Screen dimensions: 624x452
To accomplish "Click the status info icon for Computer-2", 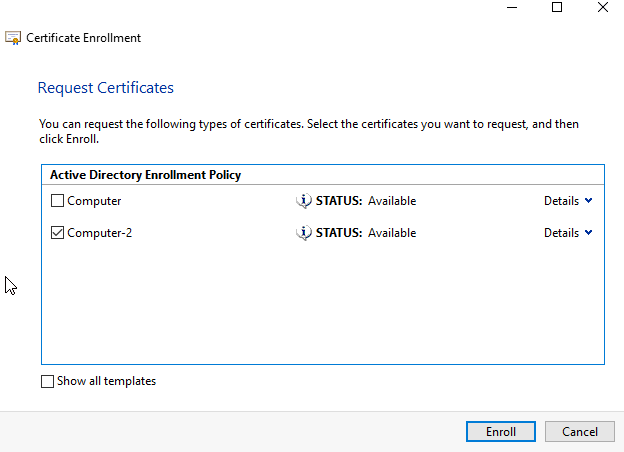I will click(304, 233).
